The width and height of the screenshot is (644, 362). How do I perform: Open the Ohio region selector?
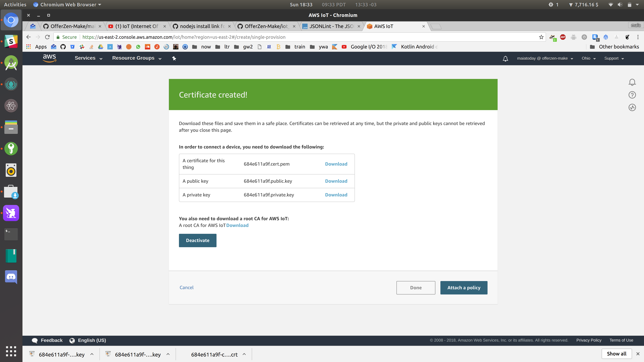point(588,58)
